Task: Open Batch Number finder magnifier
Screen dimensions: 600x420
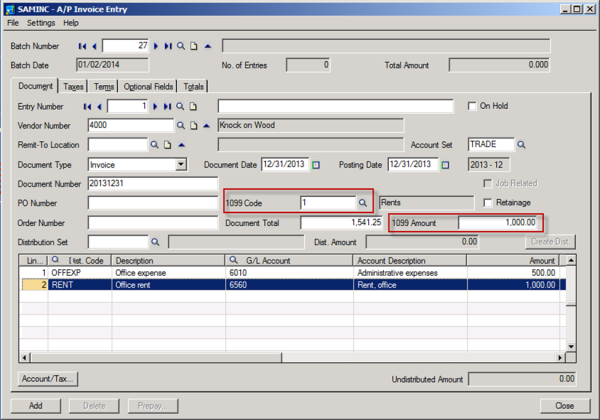Action: pos(181,46)
